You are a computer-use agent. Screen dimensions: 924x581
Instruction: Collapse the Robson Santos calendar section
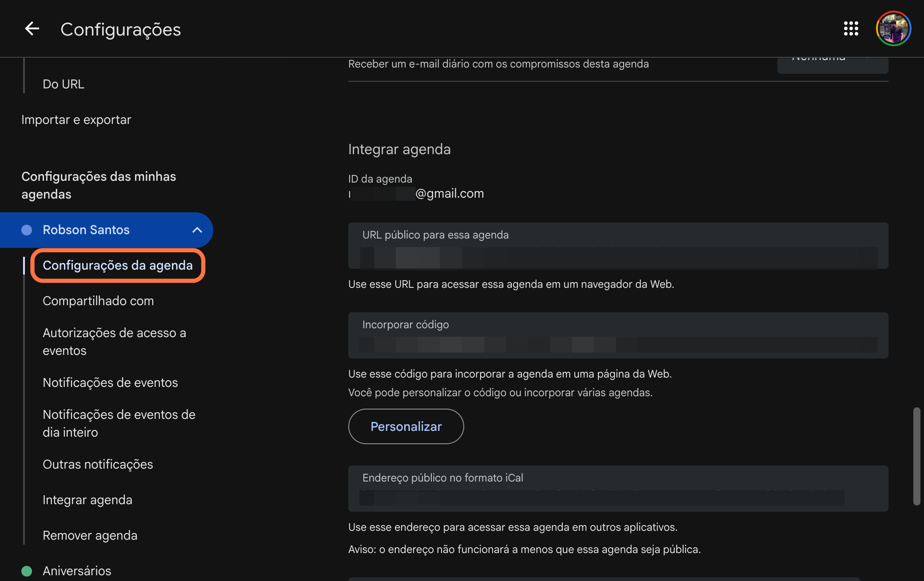pyautogui.click(x=197, y=230)
